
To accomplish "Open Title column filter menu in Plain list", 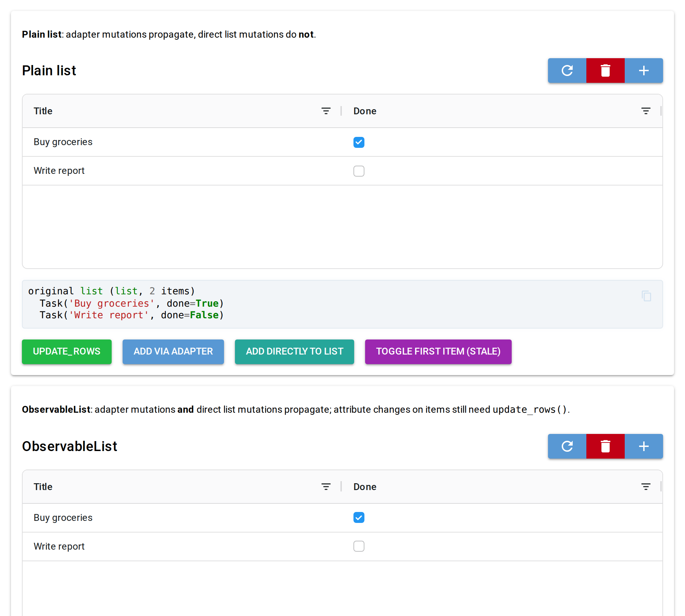I will tap(326, 111).
